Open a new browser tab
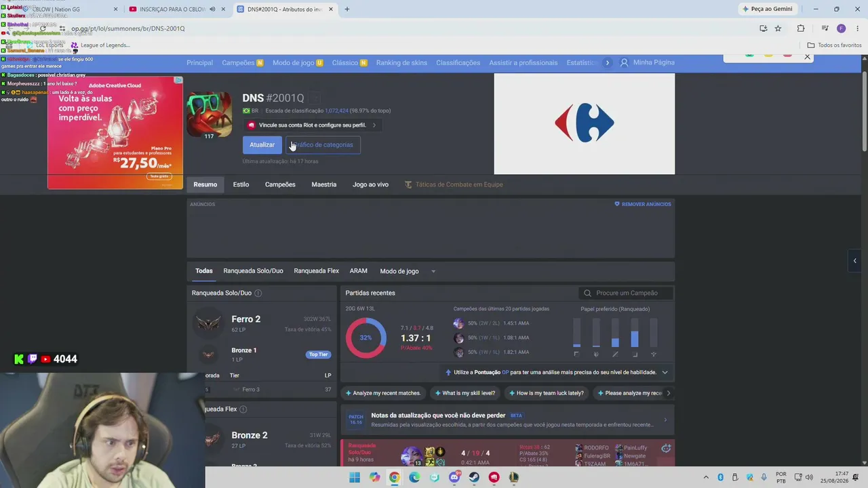868x488 pixels. point(347,9)
